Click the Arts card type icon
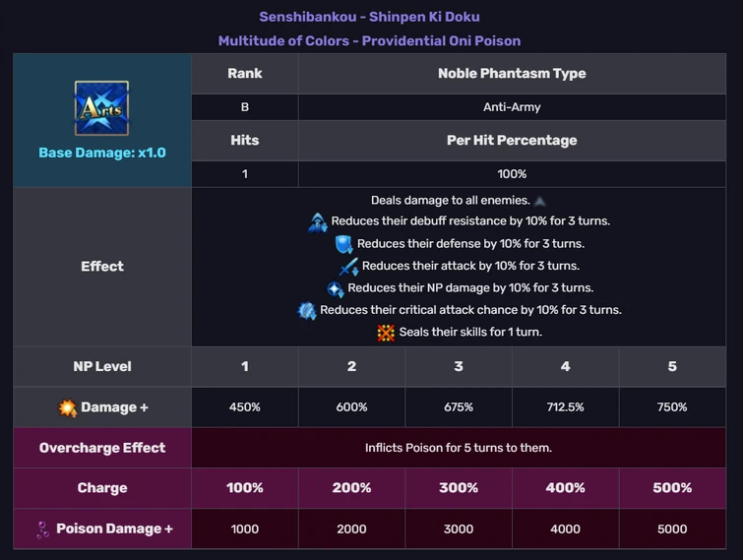This screenshot has width=743, height=560. [101, 108]
